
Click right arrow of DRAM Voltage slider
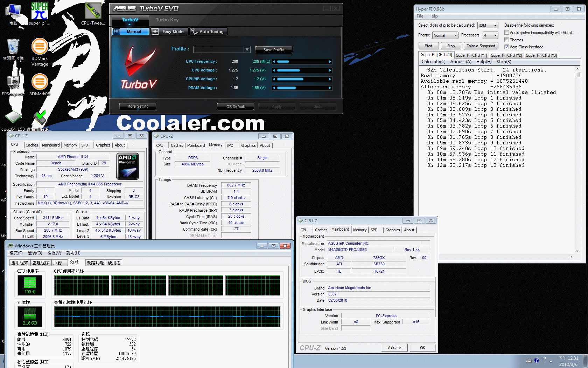(330, 88)
